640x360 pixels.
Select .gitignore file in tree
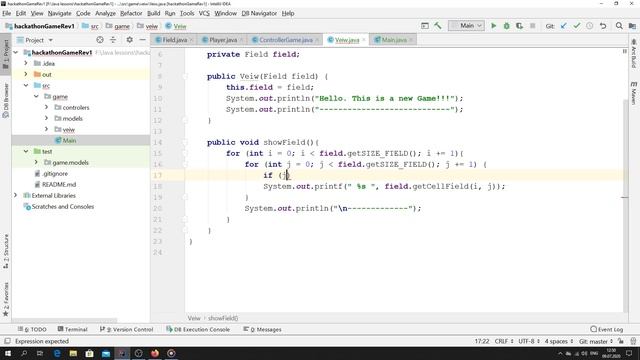55,173
